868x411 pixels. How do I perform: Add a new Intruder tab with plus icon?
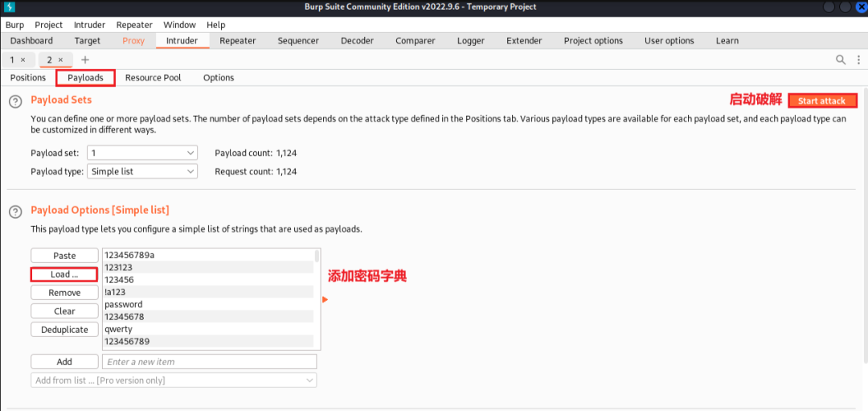[x=84, y=60]
